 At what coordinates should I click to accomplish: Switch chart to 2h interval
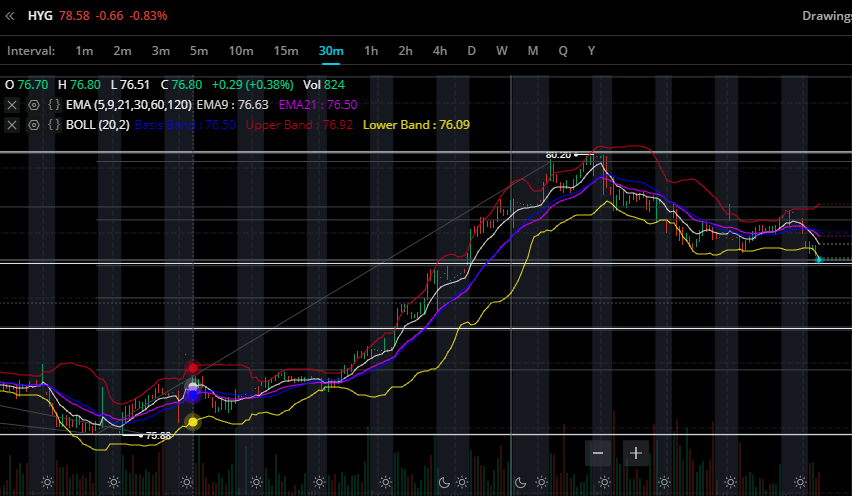405,51
